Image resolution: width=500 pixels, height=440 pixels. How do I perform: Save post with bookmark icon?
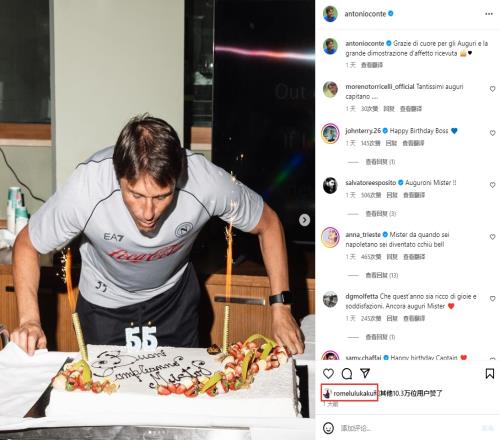[489, 374]
